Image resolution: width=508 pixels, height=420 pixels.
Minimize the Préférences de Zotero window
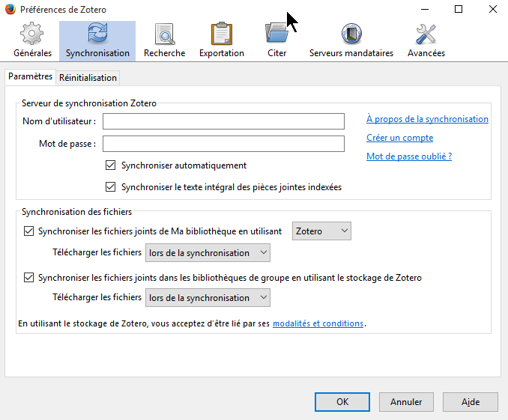click(425, 9)
